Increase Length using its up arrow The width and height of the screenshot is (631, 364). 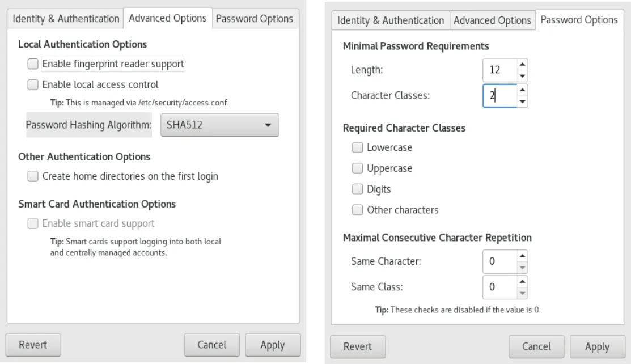coord(522,65)
